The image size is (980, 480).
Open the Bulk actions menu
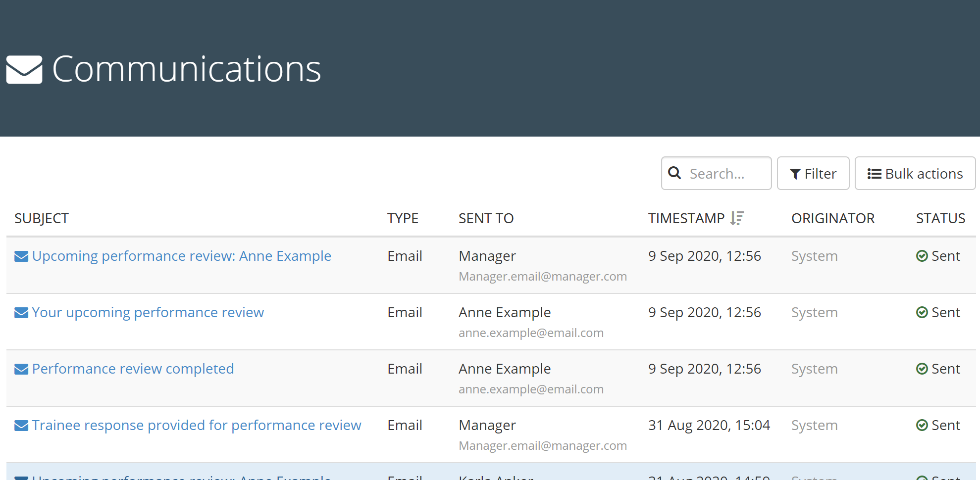pos(915,174)
